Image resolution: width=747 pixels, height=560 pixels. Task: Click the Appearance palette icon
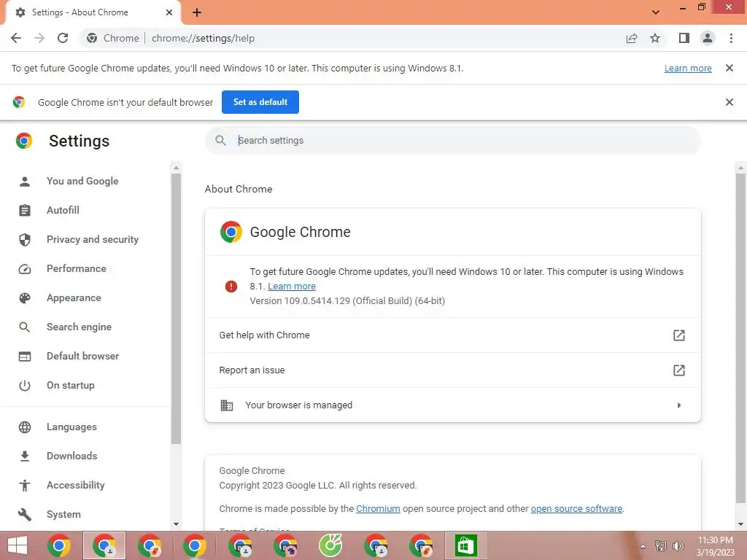click(25, 298)
